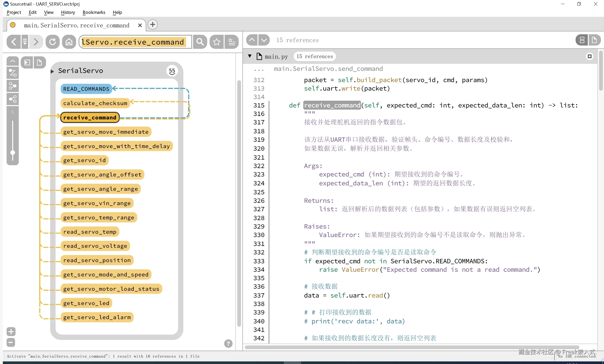The width and height of the screenshot is (604, 364).
Task: Expand hidden SerialServo members badge 55
Action: pos(172,71)
